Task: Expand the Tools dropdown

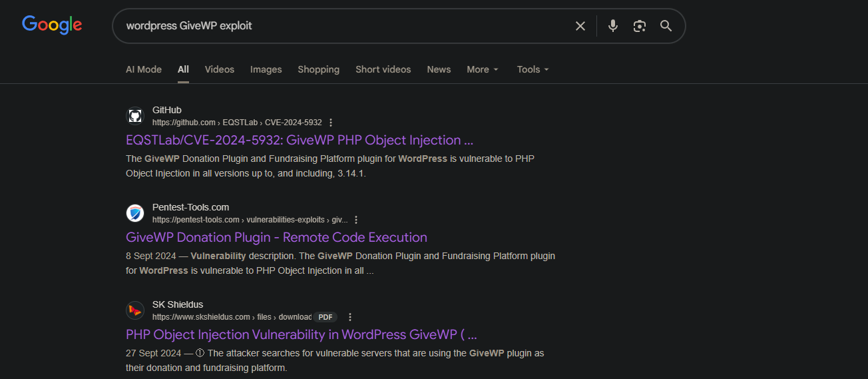Action: coord(533,69)
